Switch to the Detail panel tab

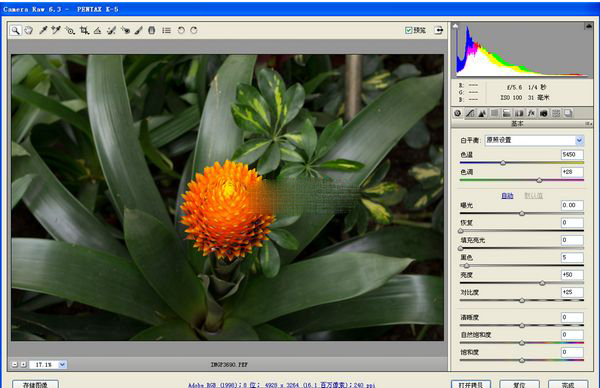point(482,113)
